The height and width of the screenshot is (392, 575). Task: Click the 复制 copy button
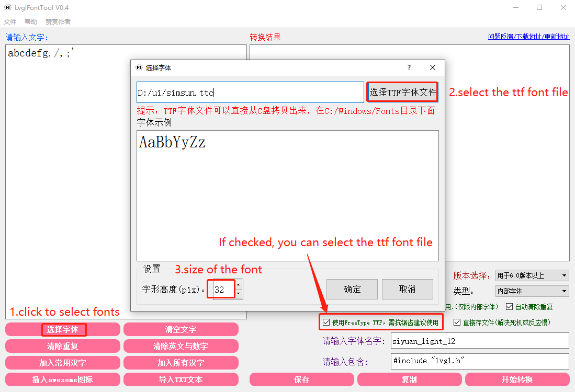point(409,379)
